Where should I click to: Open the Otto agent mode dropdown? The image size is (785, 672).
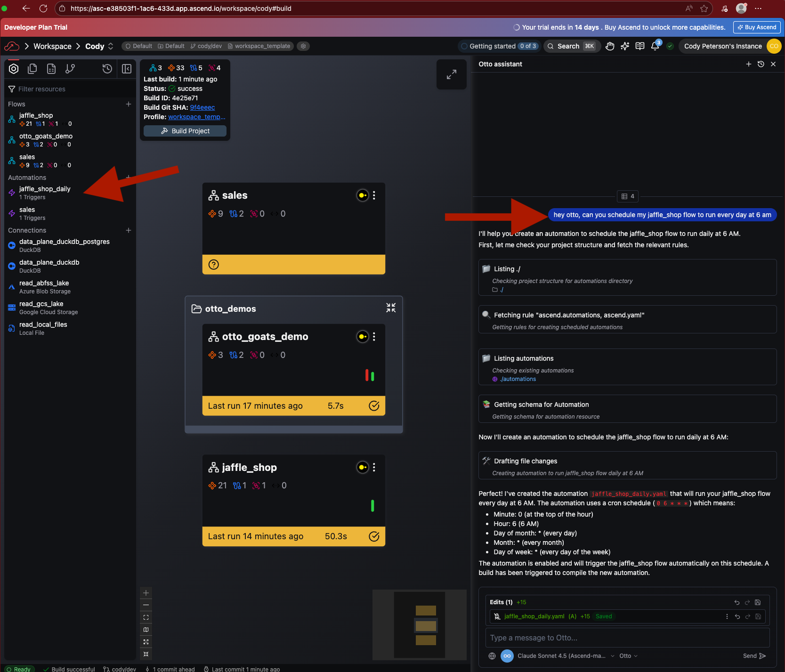click(x=629, y=656)
